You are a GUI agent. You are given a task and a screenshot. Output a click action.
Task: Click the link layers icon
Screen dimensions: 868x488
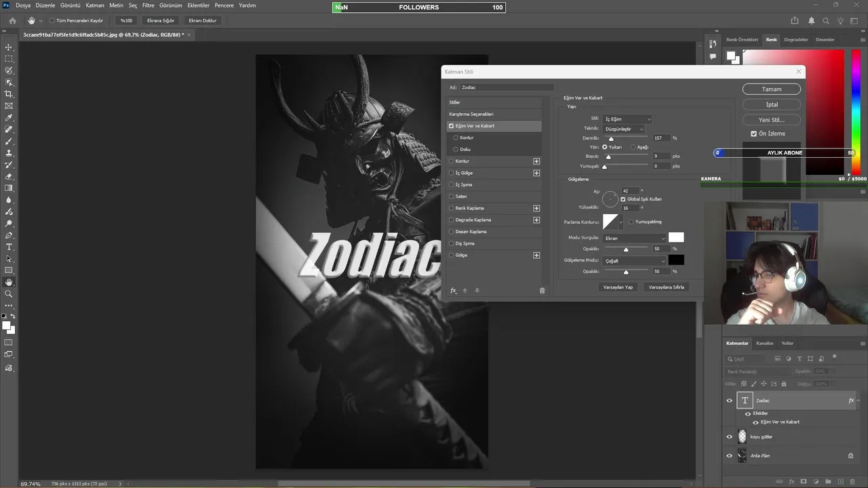[779, 482]
